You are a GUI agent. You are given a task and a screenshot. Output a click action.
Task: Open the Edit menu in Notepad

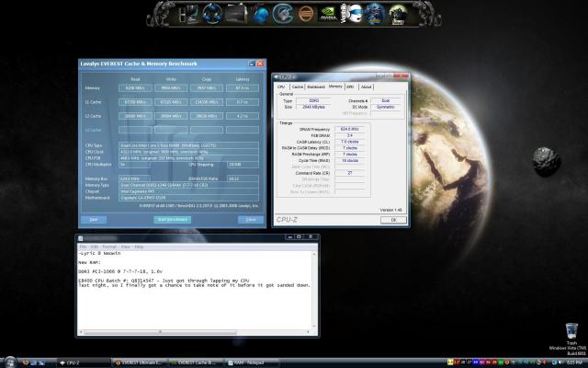94,247
